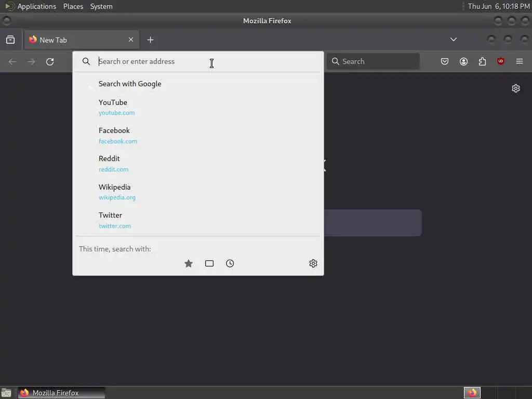This screenshot has width=532, height=399.
Task: Select the New Tab tab
Action: (x=82, y=40)
